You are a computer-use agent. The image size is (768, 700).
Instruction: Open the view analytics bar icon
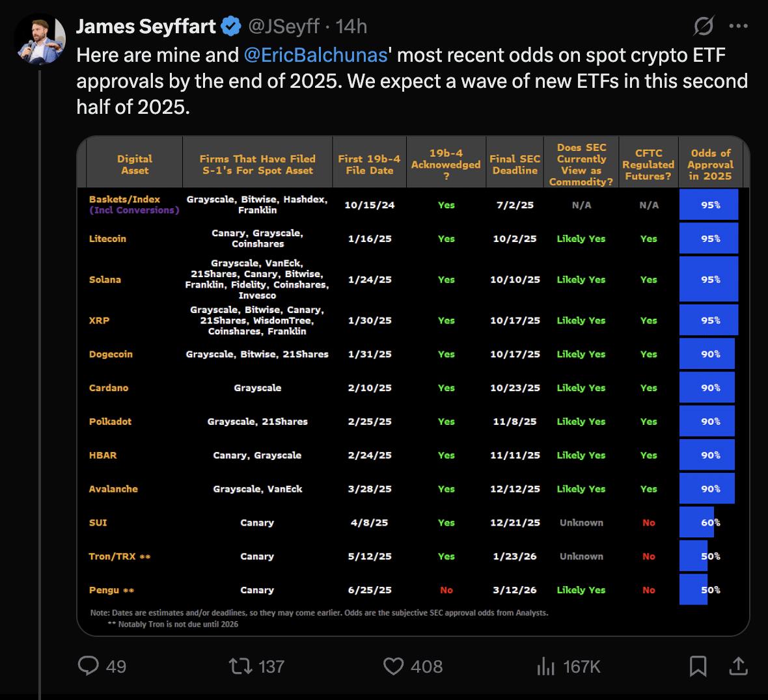tap(545, 666)
